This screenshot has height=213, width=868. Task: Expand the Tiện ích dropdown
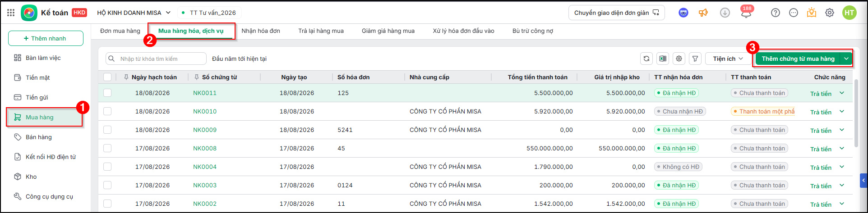728,59
